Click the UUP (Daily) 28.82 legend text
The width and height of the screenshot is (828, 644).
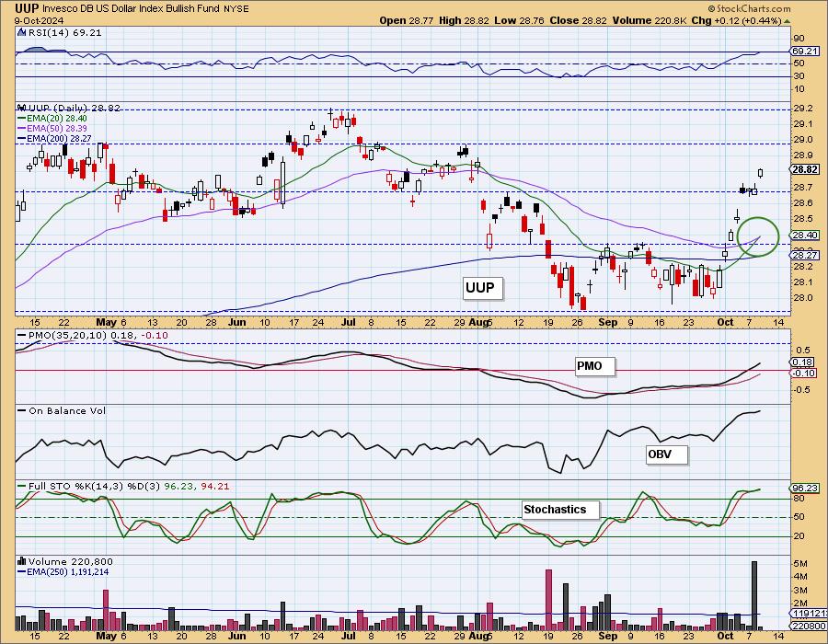click(74, 108)
